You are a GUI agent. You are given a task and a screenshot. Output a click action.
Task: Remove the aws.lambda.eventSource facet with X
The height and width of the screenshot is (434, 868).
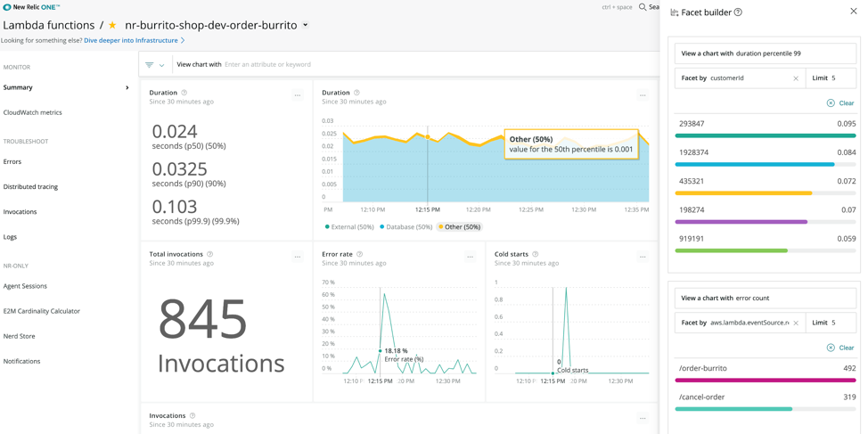[x=796, y=323]
